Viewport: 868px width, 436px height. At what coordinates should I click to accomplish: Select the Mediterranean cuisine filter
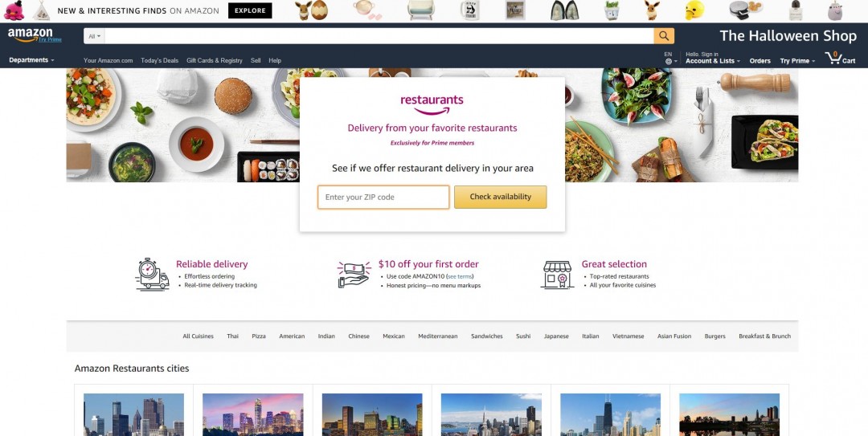438,336
